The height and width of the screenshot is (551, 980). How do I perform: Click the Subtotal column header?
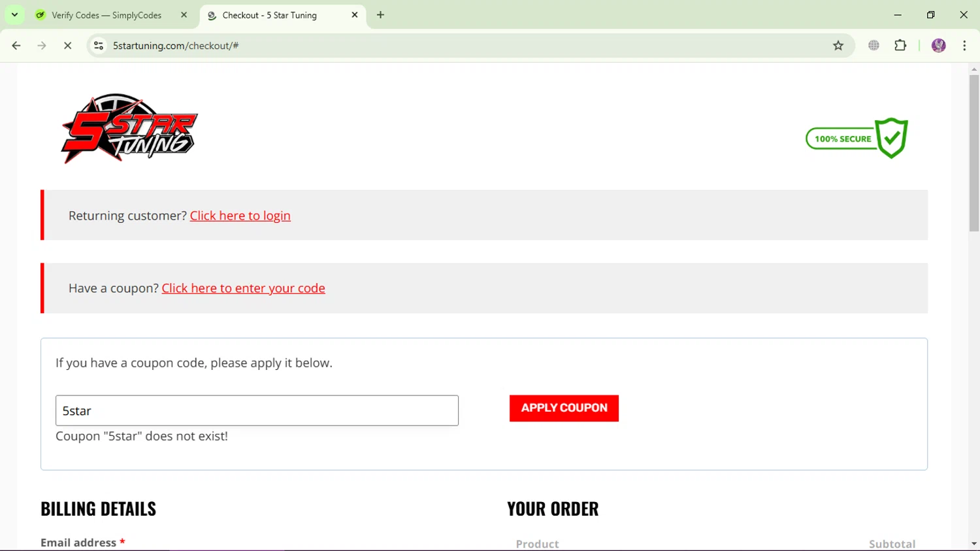[x=892, y=544]
